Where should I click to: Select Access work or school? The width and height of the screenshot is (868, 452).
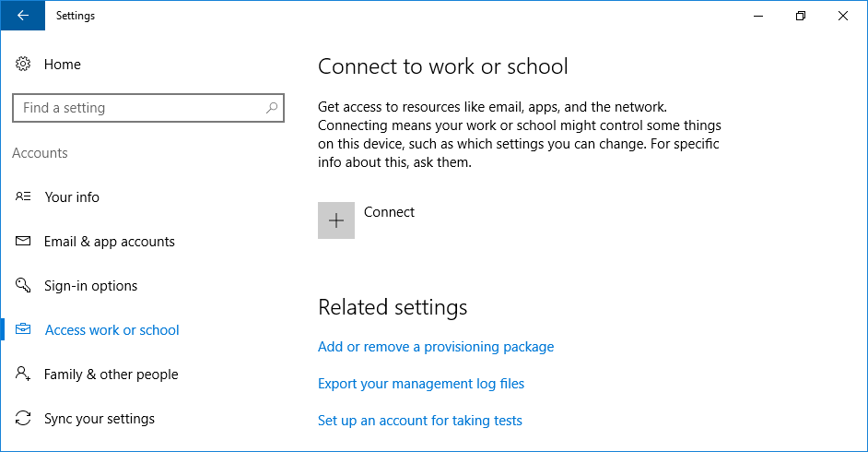(x=111, y=330)
